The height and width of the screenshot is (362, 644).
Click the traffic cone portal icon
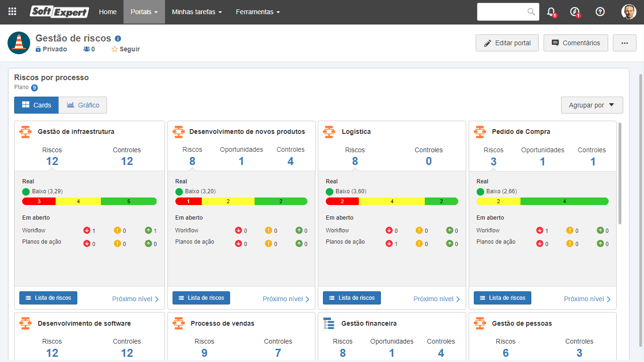tap(19, 43)
